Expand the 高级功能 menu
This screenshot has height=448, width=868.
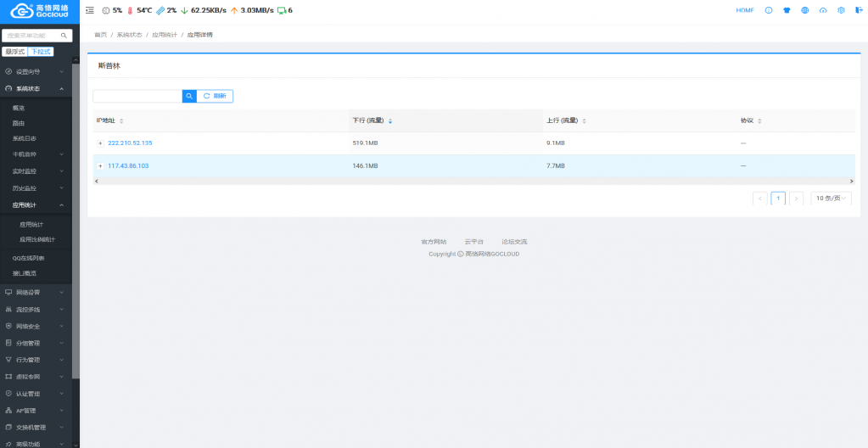click(36, 444)
